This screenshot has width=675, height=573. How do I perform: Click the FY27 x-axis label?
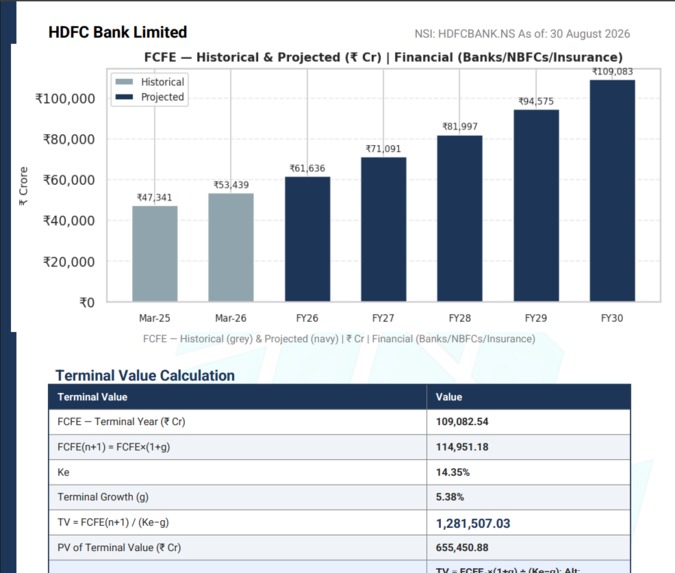pos(383,318)
